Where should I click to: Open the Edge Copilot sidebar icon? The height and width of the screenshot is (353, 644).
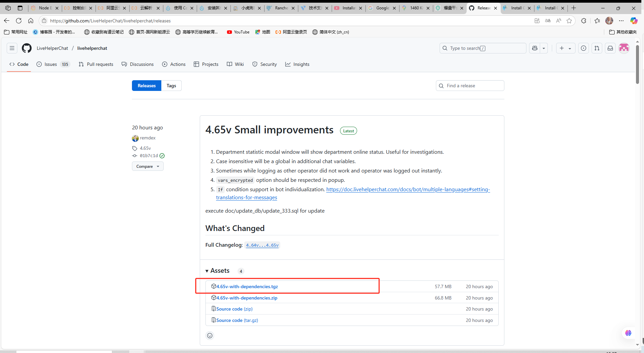click(x=634, y=21)
